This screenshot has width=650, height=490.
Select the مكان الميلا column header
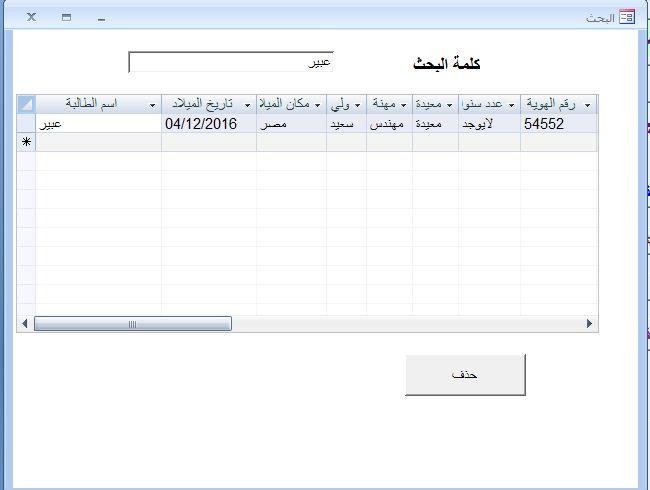(291, 104)
